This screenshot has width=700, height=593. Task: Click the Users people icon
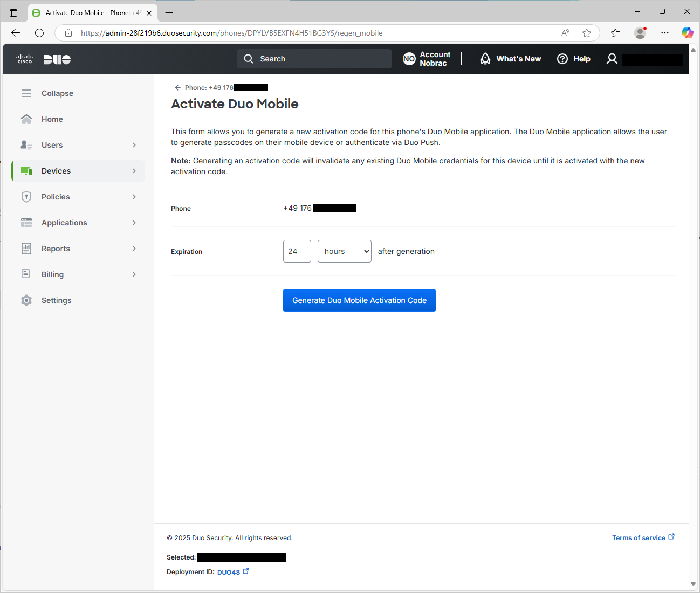(x=26, y=145)
